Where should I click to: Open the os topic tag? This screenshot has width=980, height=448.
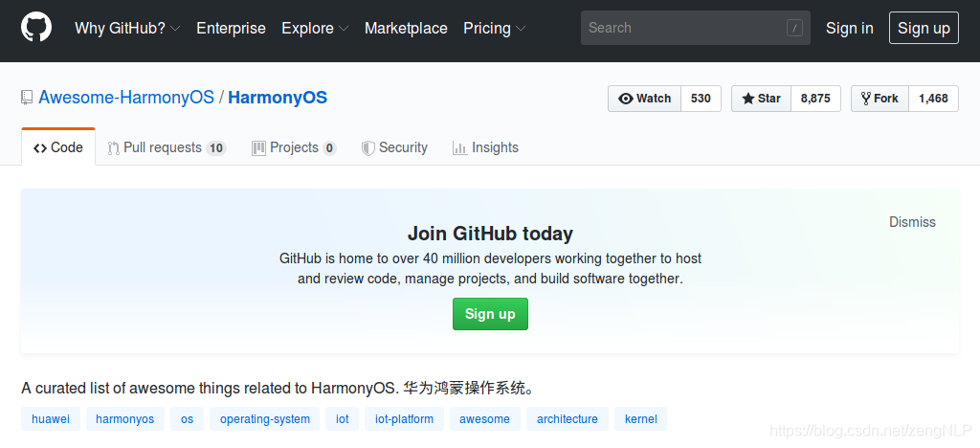[x=187, y=419]
